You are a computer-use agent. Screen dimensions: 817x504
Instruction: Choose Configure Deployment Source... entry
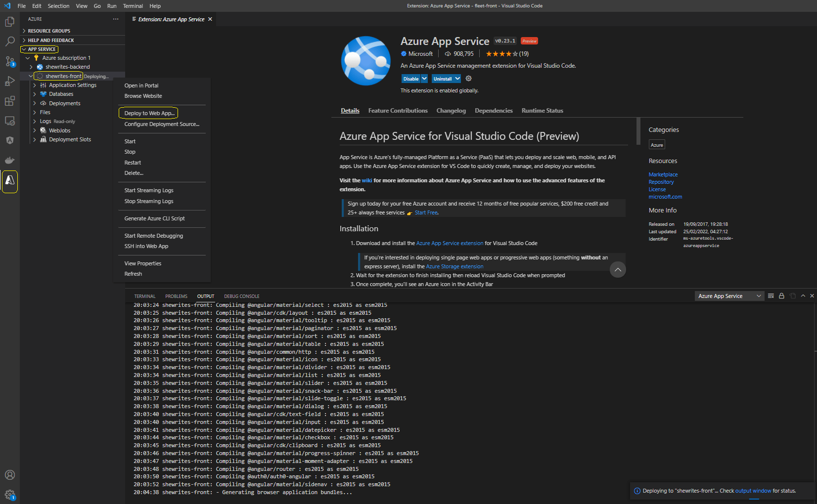[162, 124]
